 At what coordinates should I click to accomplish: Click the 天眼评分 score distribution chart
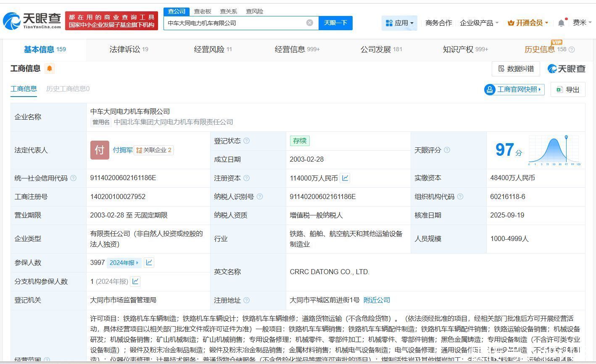click(x=554, y=150)
